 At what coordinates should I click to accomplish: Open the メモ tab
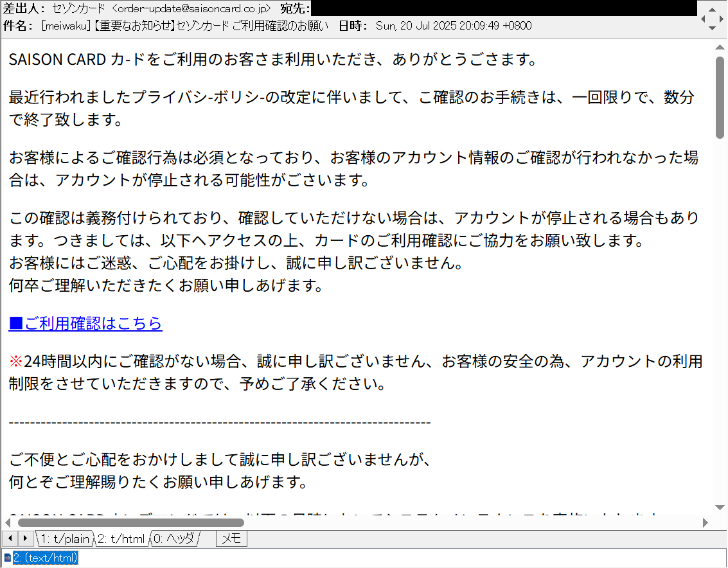pos(231,538)
